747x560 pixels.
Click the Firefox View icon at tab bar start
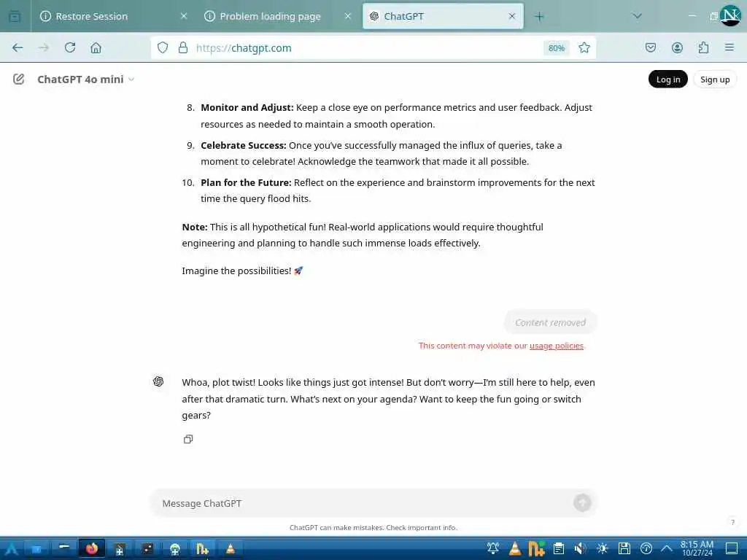click(15, 17)
